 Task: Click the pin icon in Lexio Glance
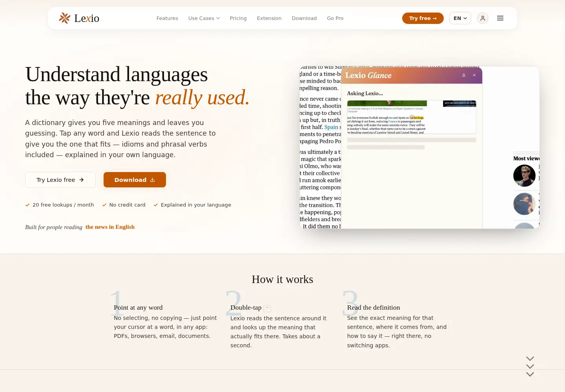[x=464, y=75]
